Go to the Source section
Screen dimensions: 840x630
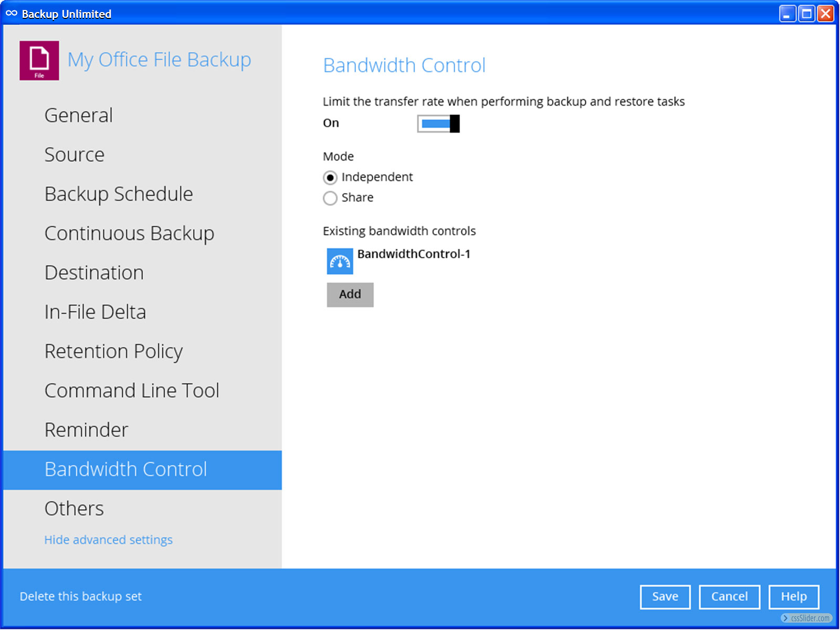(x=74, y=155)
